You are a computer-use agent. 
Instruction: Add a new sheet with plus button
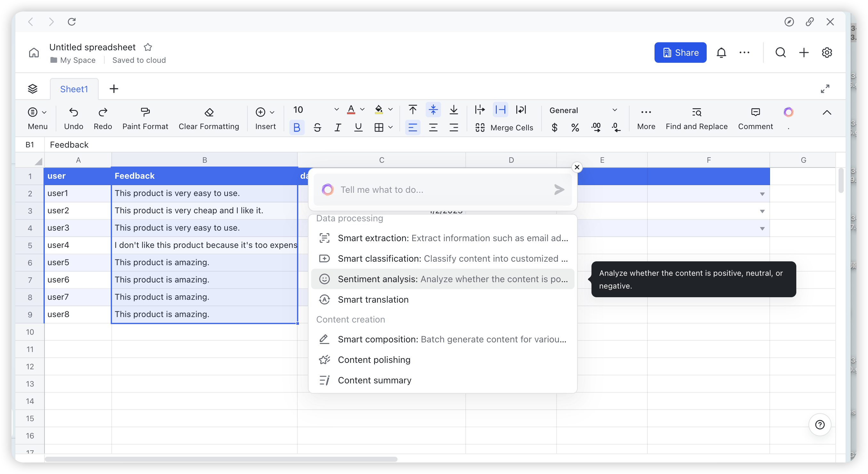pyautogui.click(x=114, y=89)
